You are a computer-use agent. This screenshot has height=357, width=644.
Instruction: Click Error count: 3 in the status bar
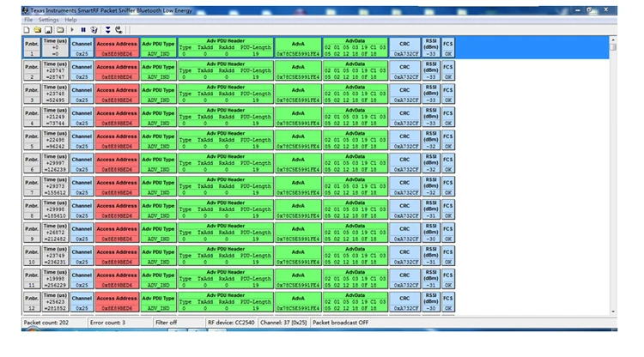[x=107, y=323]
